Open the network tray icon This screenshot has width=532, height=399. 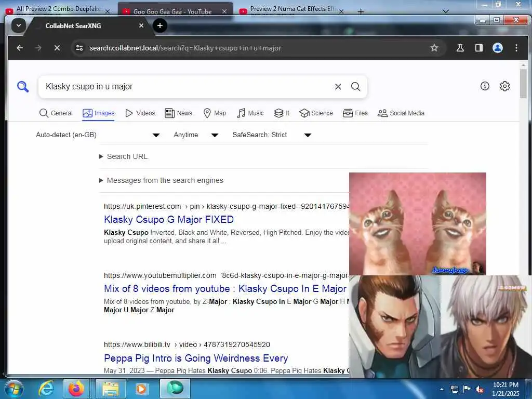point(454,389)
